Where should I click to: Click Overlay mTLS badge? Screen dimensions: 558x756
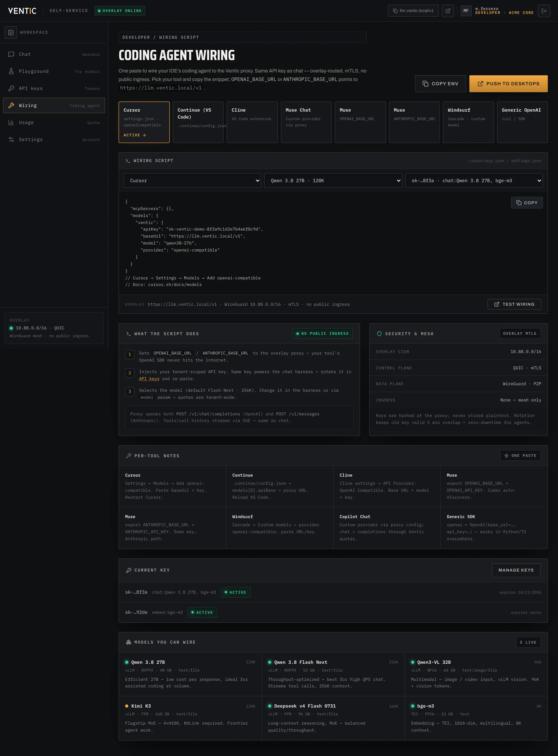coord(520,334)
